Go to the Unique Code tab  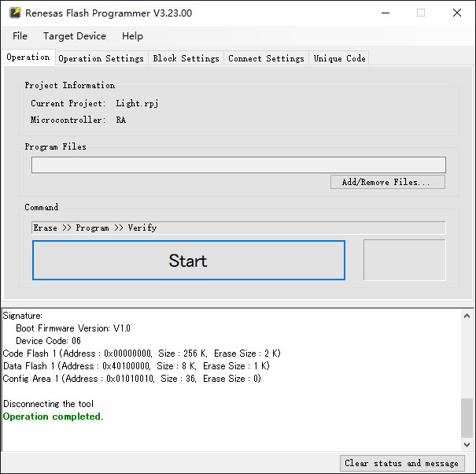click(339, 58)
